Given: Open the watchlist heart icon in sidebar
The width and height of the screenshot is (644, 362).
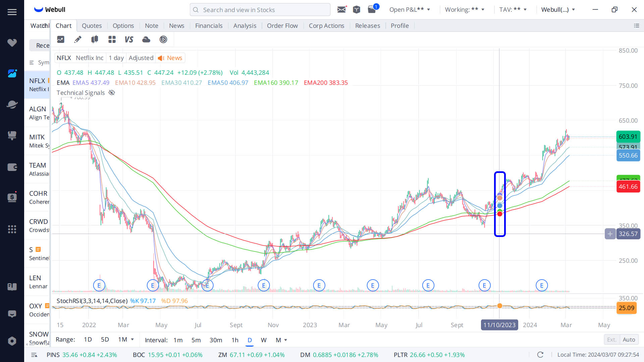Looking at the screenshot, I should [x=12, y=43].
